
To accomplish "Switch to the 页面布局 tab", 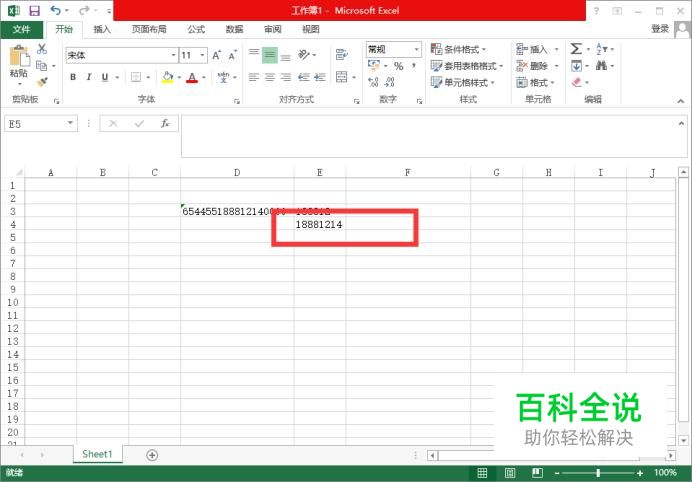I will pyautogui.click(x=149, y=29).
